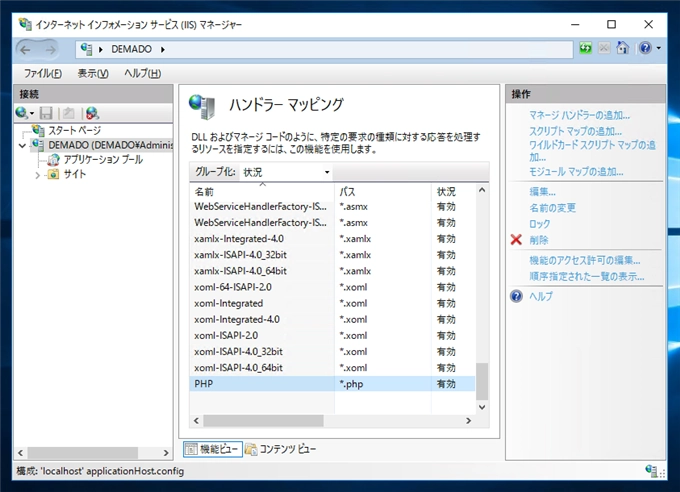Select the PHP handler row
The image size is (680, 492).
point(332,384)
